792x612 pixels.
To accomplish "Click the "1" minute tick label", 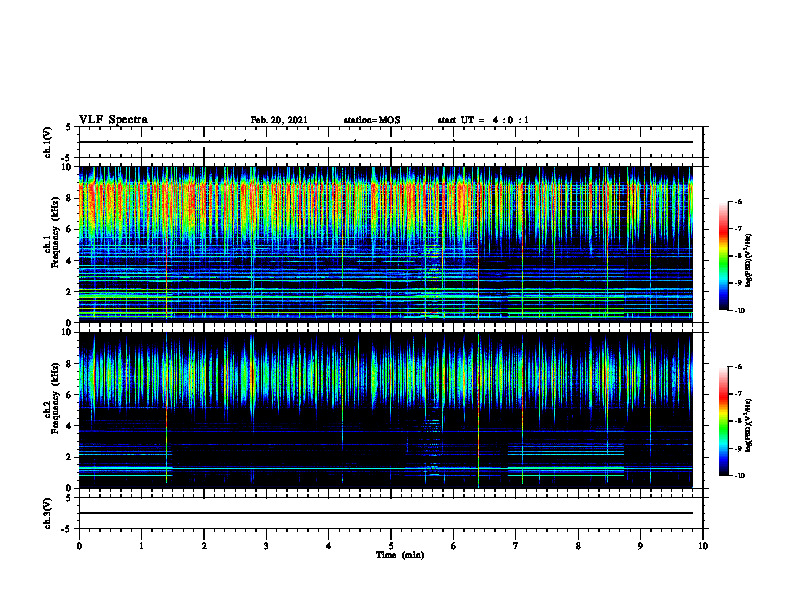I will click(141, 546).
